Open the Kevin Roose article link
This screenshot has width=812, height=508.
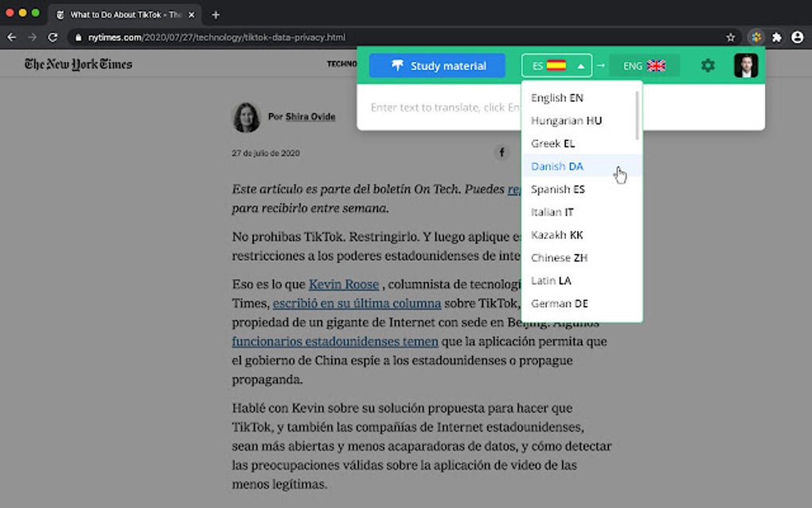pos(343,284)
